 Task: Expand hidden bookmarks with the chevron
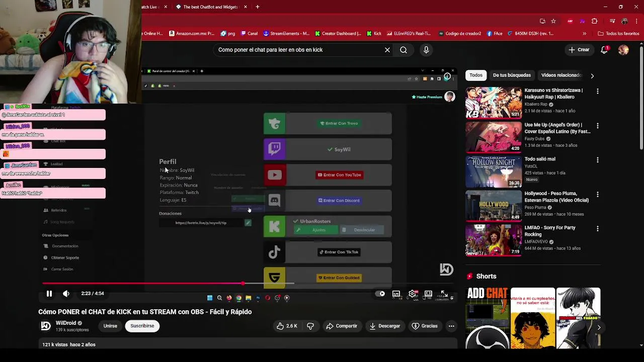point(584,34)
